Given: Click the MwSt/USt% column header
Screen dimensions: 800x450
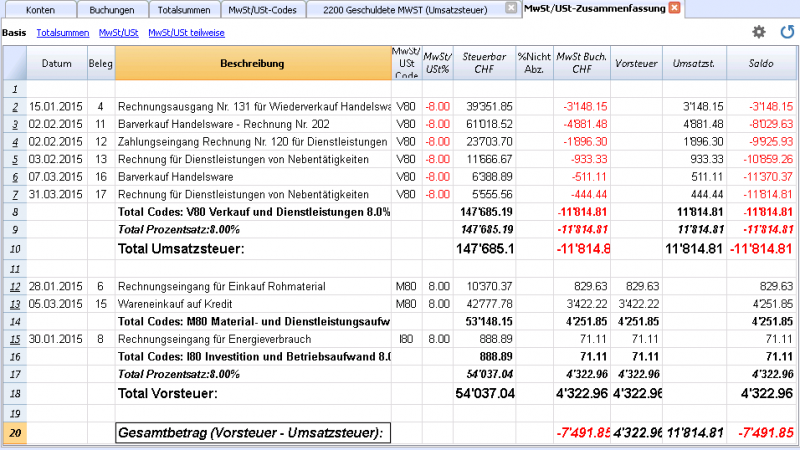Looking at the screenshot, I should [x=437, y=63].
